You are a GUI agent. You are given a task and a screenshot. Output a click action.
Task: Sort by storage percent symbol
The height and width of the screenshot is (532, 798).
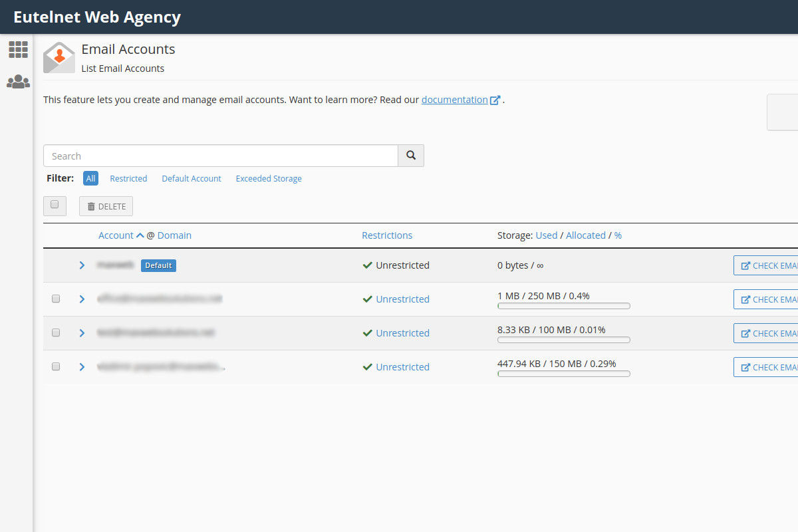pos(618,235)
